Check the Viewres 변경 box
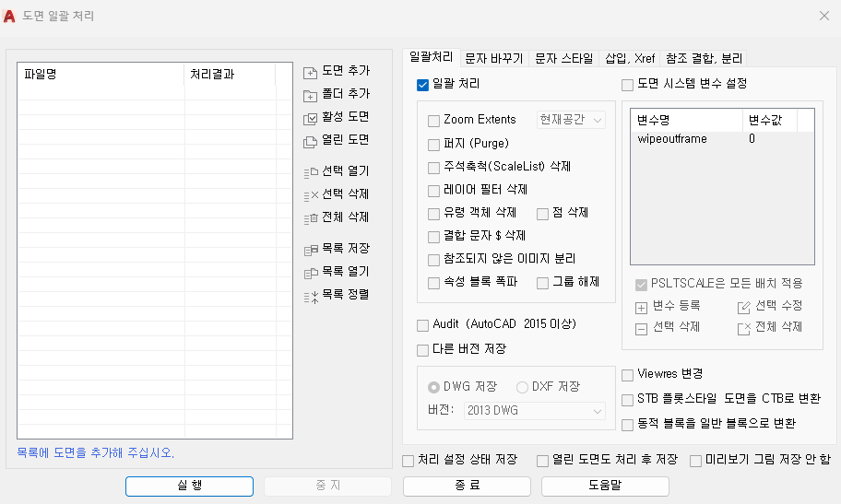Viewport: 841px width, 504px height. (x=627, y=375)
